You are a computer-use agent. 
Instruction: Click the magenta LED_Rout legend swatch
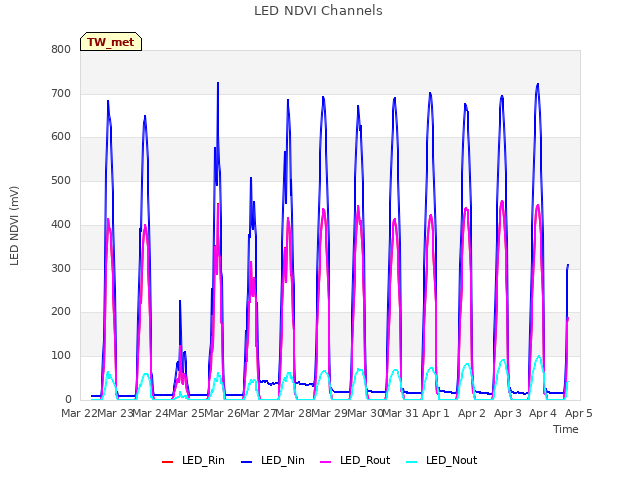(326, 462)
